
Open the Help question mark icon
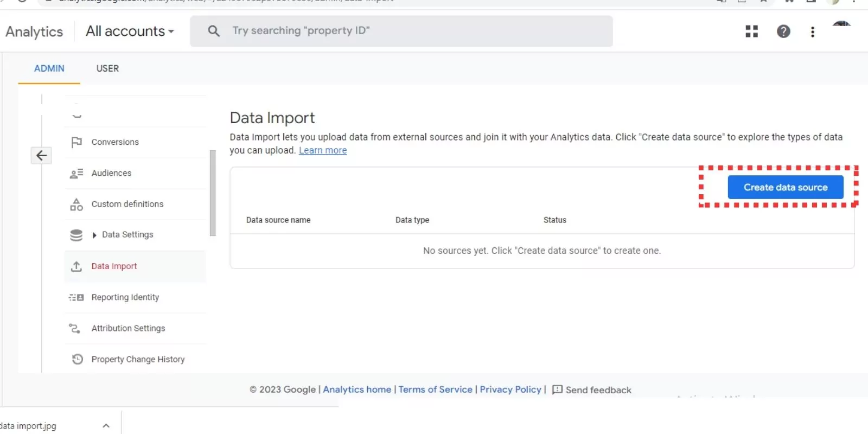[783, 31]
